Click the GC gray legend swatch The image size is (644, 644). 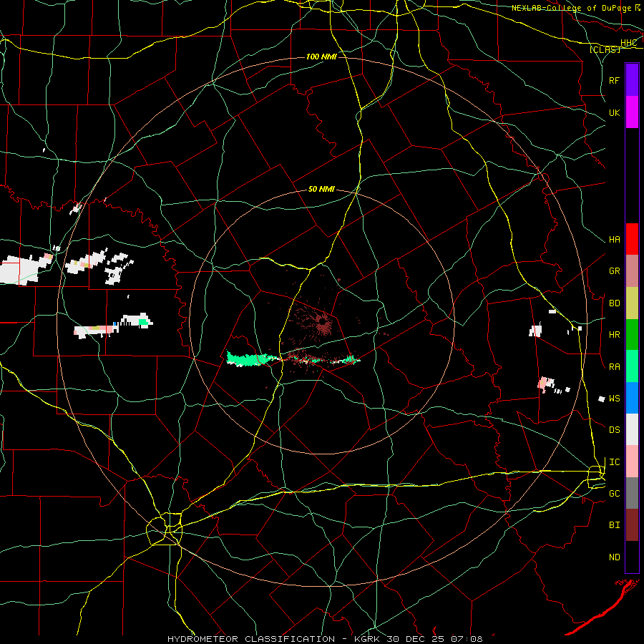pyautogui.click(x=632, y=493)
